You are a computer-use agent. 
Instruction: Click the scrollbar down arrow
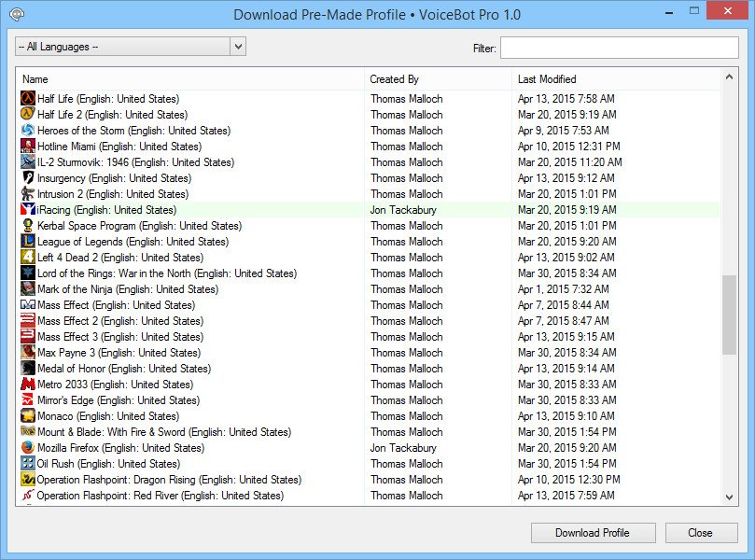(730, 497)
